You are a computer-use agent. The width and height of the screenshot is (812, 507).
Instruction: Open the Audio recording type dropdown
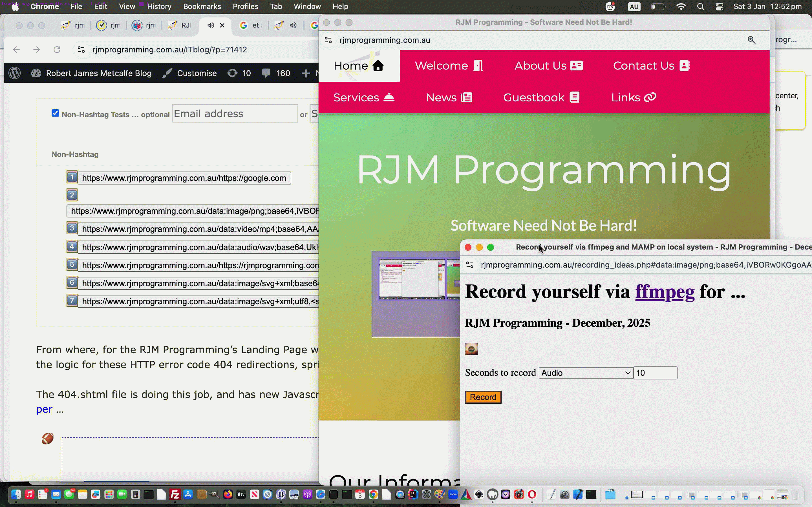584,373
